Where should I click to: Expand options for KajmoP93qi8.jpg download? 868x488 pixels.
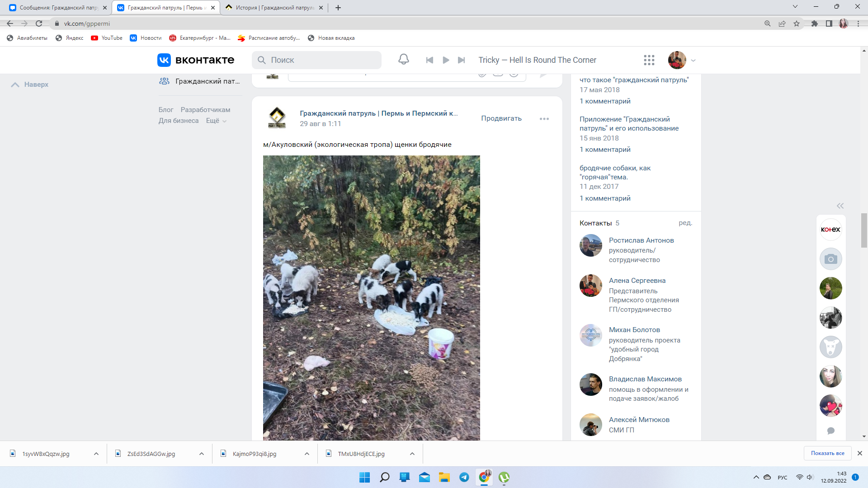coord(307,454)
